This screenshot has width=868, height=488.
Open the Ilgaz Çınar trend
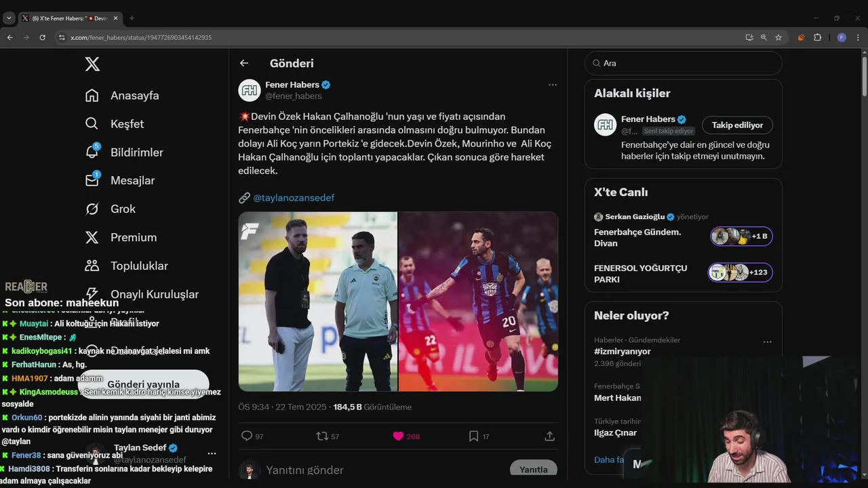(x=615, y=432)
